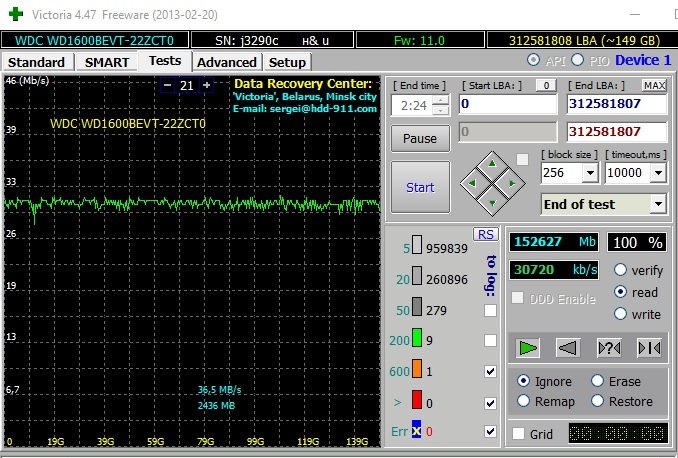Toggle the checkbox beside navigation diamond
This screenshot has width=678, height=458.
pyautogui.click(x=522, y=160)
